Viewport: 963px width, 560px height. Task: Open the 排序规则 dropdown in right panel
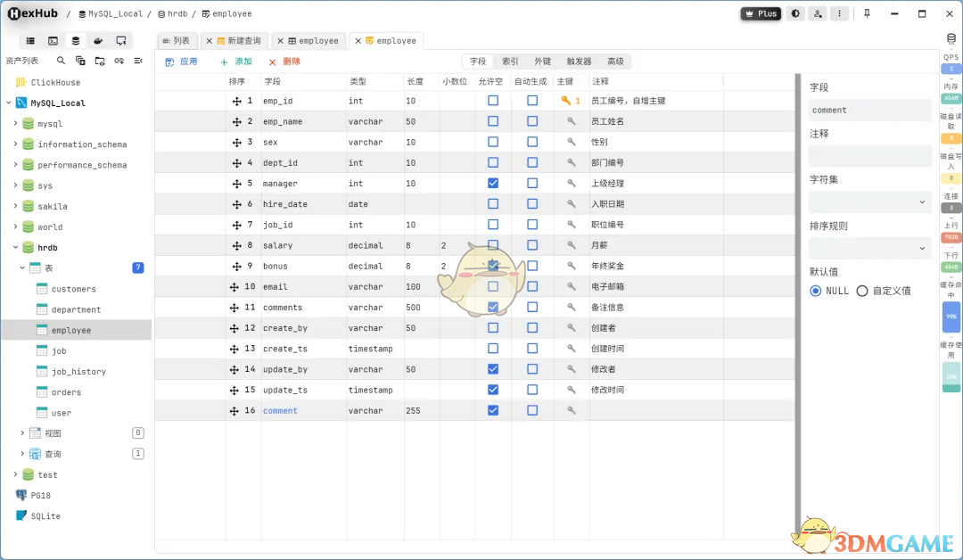869,248
